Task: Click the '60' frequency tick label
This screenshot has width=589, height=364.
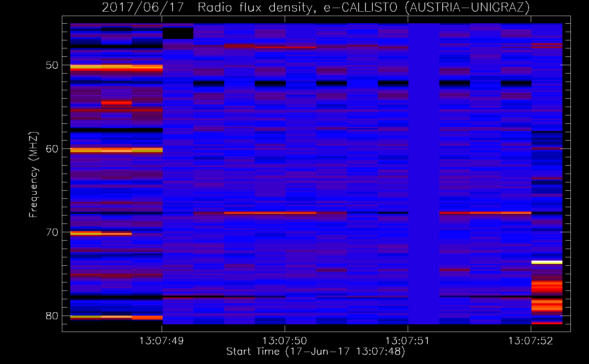Action: 52,149
